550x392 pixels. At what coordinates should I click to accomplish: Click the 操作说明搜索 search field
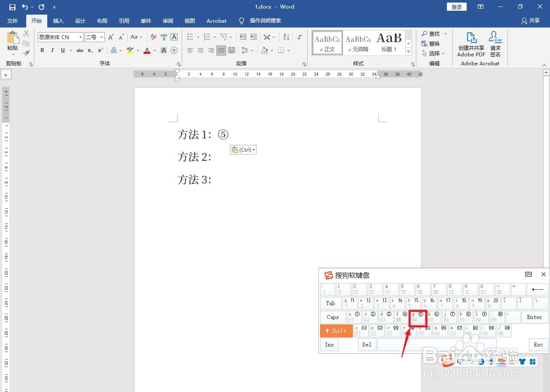click(x=266, y=21)
